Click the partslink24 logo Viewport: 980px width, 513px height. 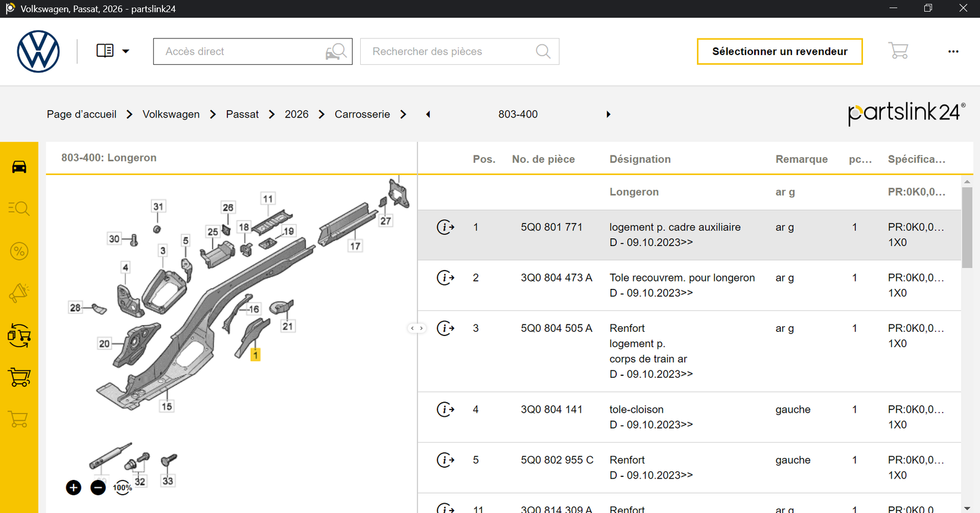point(907,113)
